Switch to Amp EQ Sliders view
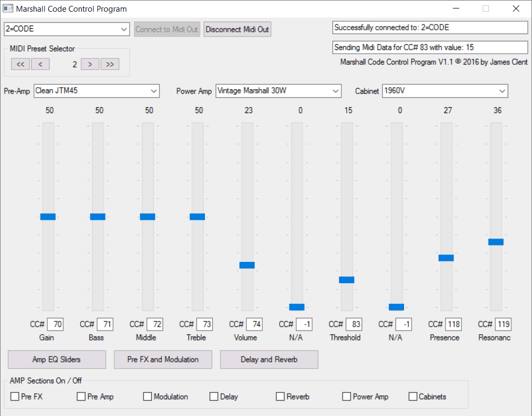The width and height of the screenshot is (532, 416). 57,360
